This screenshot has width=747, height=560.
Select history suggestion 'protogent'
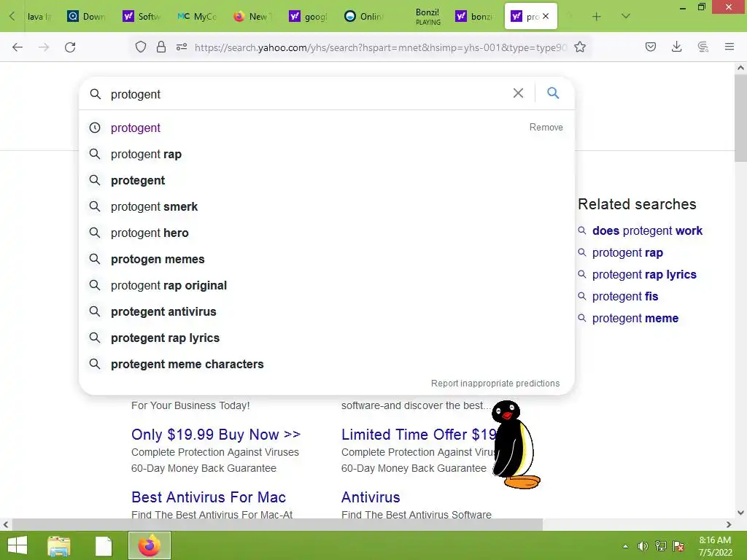135,128
